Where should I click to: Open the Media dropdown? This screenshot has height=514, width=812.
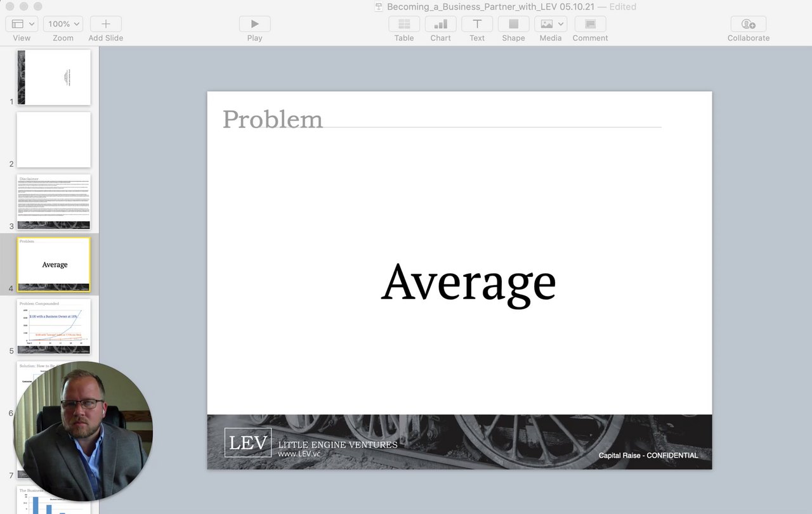pos(551,24)
